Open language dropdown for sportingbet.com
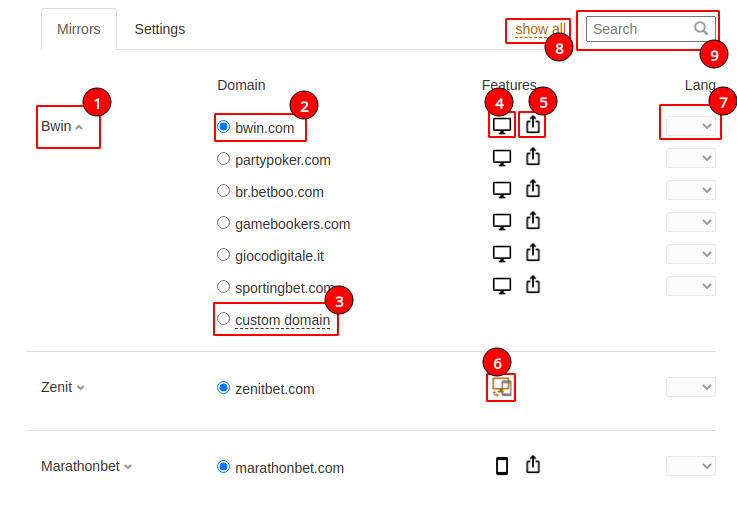 690,286
